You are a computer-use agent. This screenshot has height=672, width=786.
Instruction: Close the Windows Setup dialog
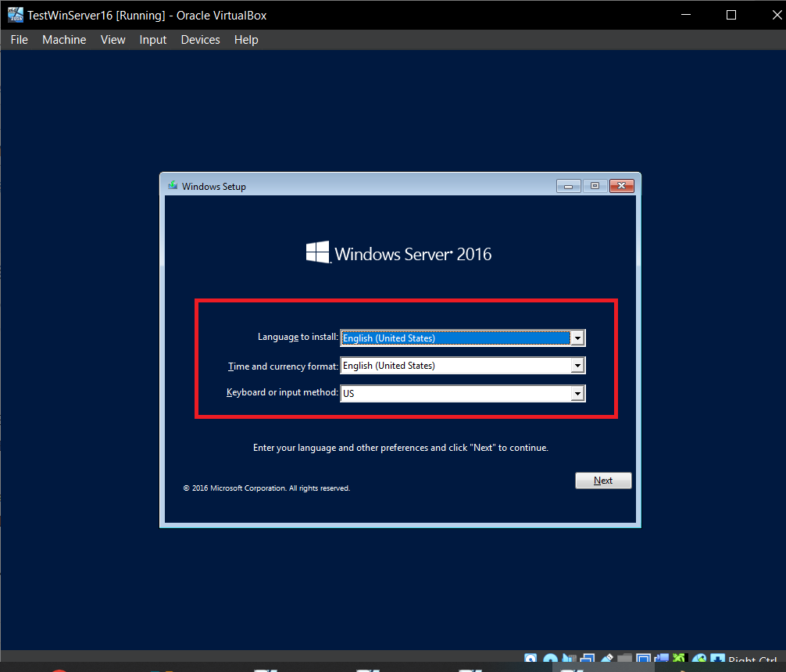pos(621,186)
